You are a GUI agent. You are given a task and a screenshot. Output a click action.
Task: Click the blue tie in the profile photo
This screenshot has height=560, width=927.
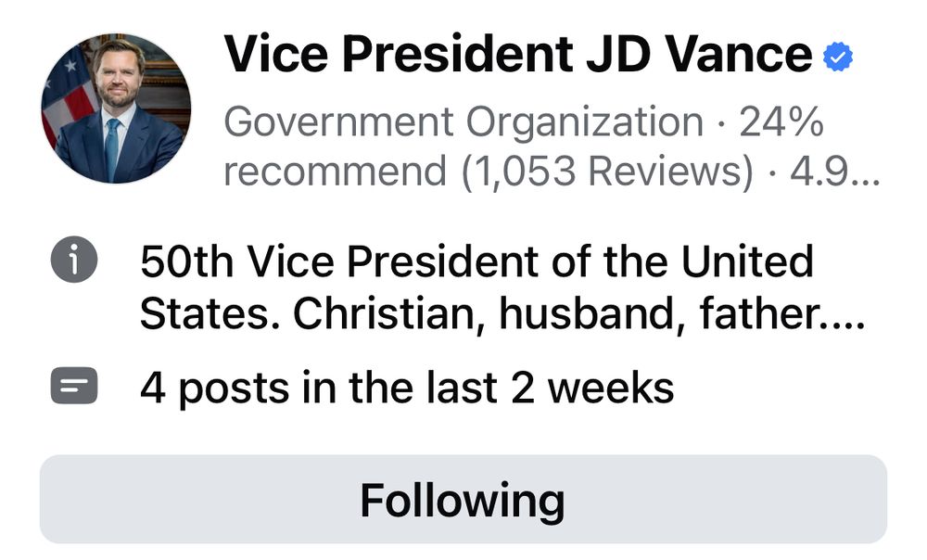(112, 146)
